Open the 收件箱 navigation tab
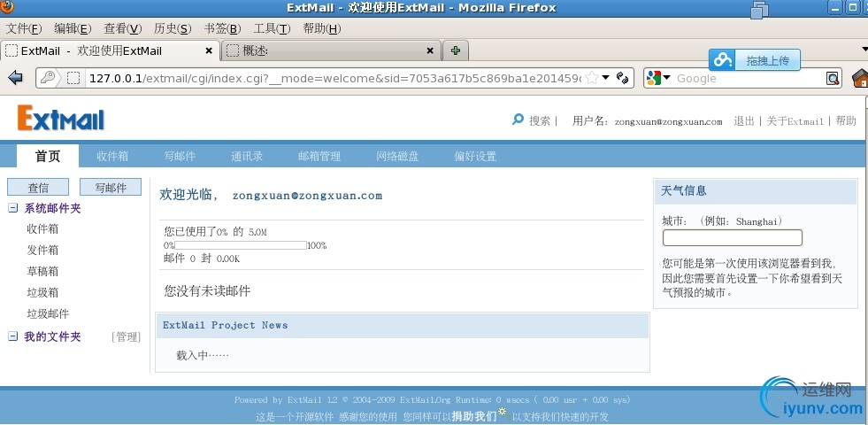The image size is (868, 425). pyautogui.click(x=112, y=156)
